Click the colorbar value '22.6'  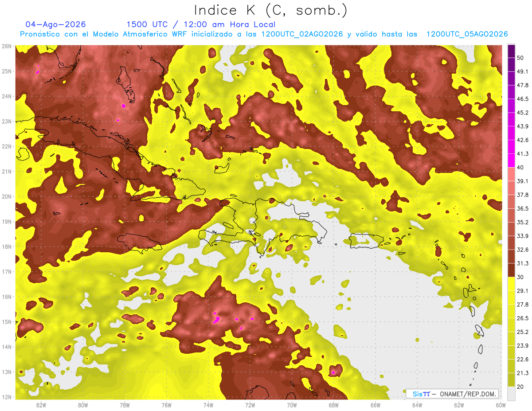pos(522,359)
